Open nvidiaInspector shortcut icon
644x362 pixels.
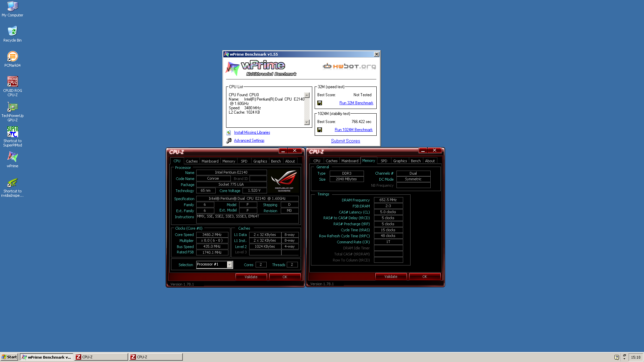[12, 187]
